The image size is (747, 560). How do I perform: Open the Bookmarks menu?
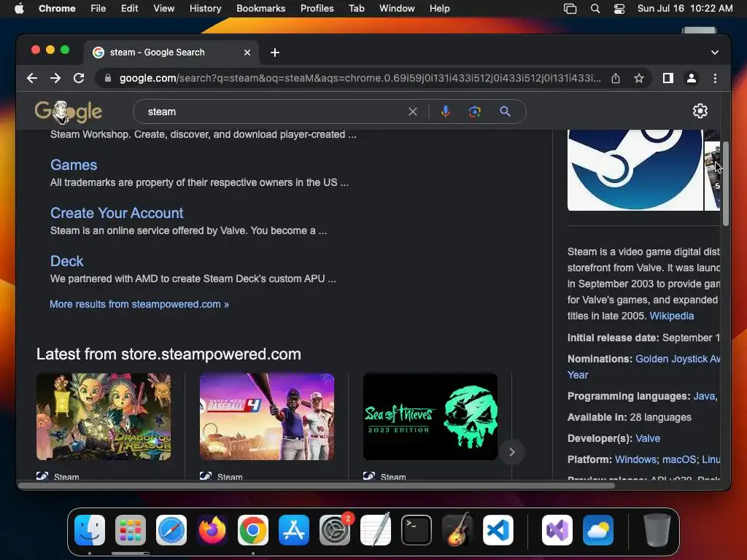(260, 9)
